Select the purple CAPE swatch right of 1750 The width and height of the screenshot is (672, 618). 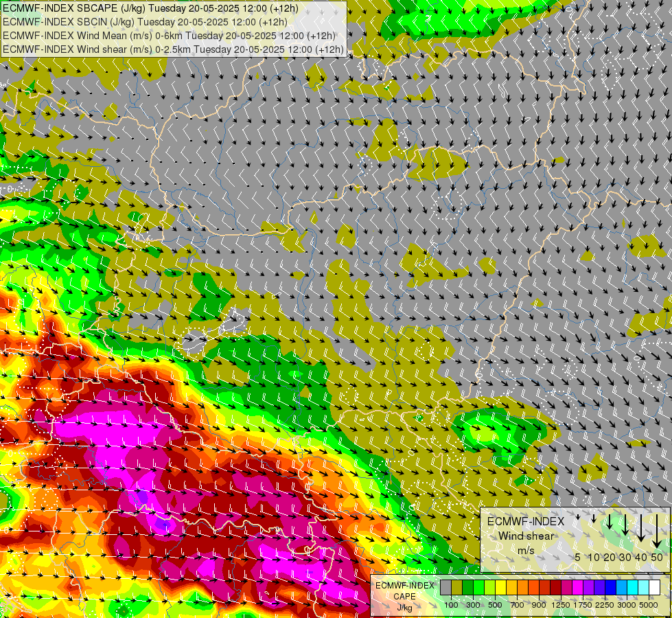pos(588,588)
